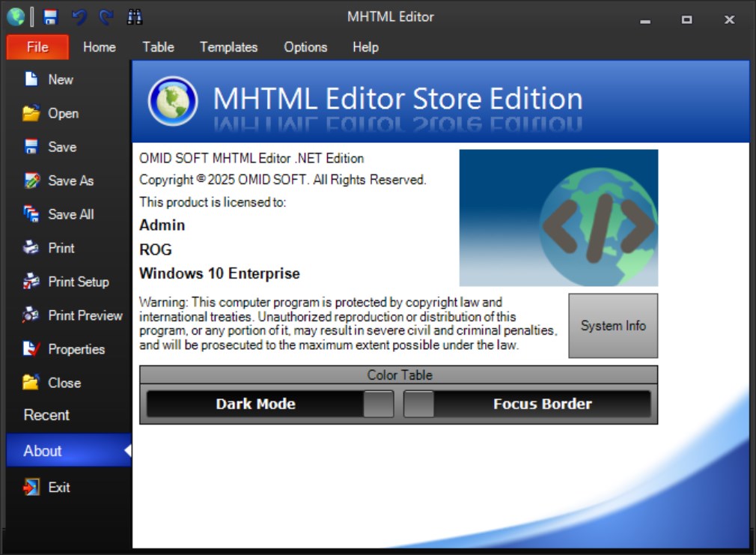
Task: Open the Templates tab
Action: (228, 47)
